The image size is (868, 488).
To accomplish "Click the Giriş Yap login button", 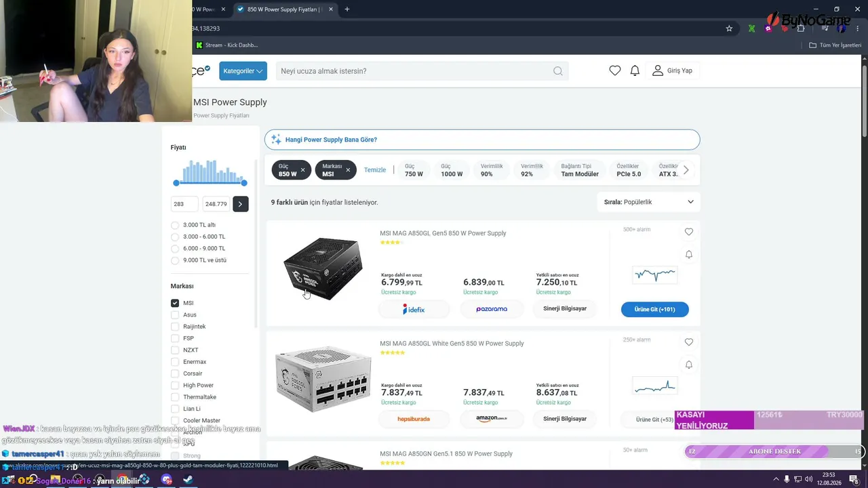I will [x=673, y=70].
